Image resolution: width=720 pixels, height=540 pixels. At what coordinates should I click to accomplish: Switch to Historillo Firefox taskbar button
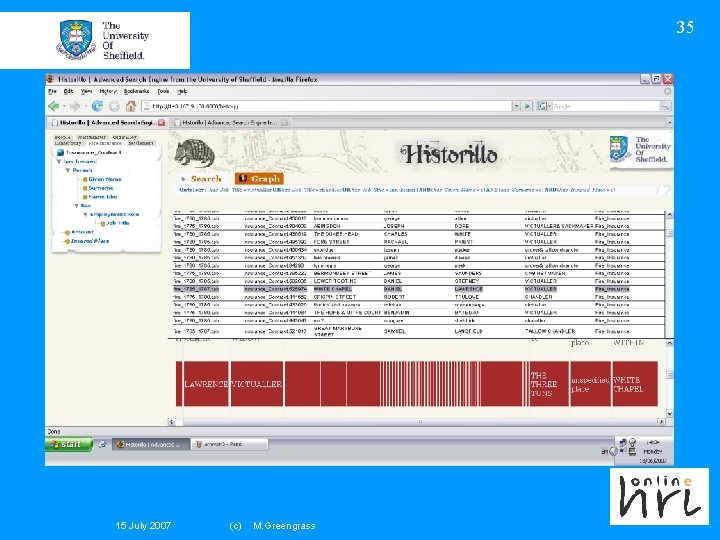coord(151,444)
